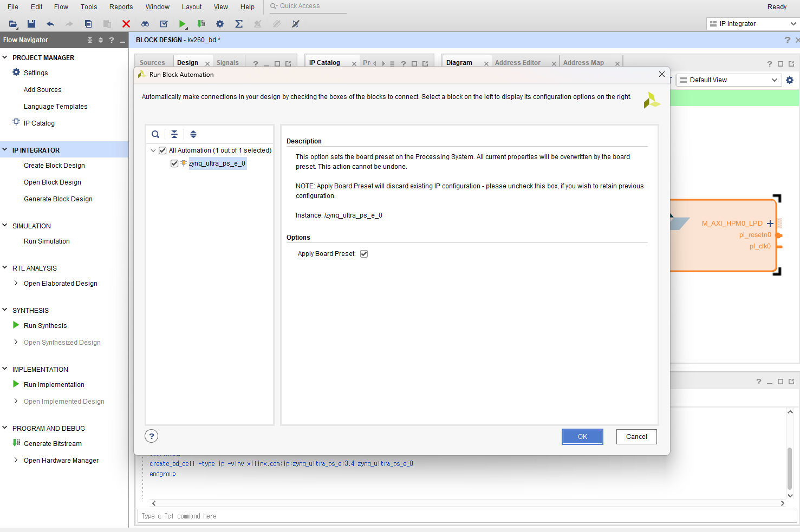Screen dimensions: 800x532
Task: Expand Open Elaborated Design item
Action: coord(16,283)
